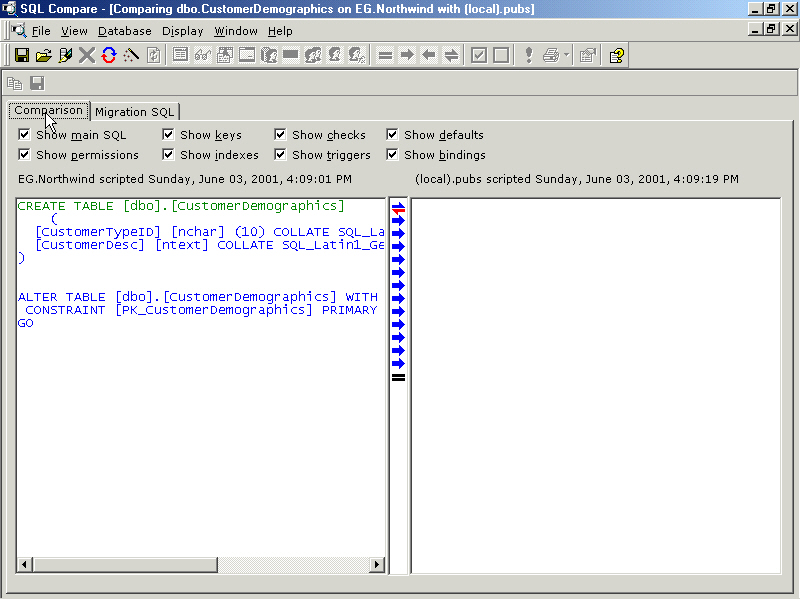Click the black equals marker in the gutter

(x=398, y=378)
